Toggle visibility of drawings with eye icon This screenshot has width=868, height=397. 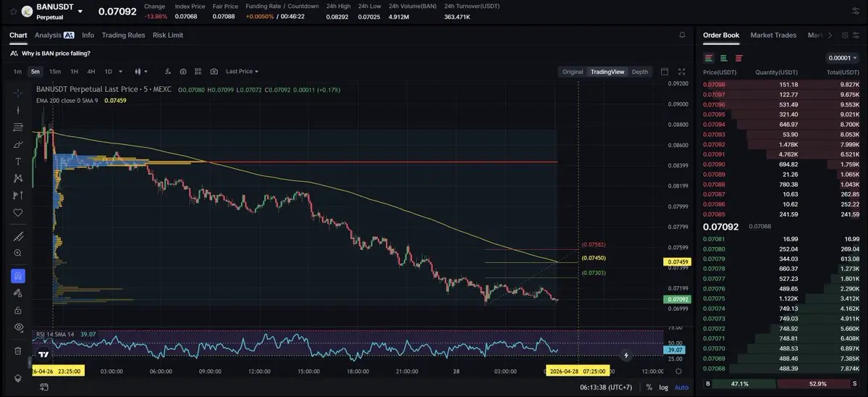[x=17, y=327]
